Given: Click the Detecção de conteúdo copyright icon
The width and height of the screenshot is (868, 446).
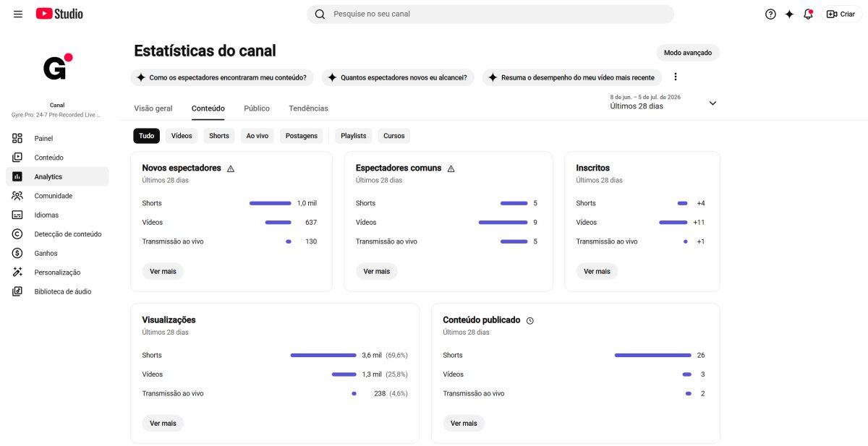Looking at the screenshot, I should [17, 234].
